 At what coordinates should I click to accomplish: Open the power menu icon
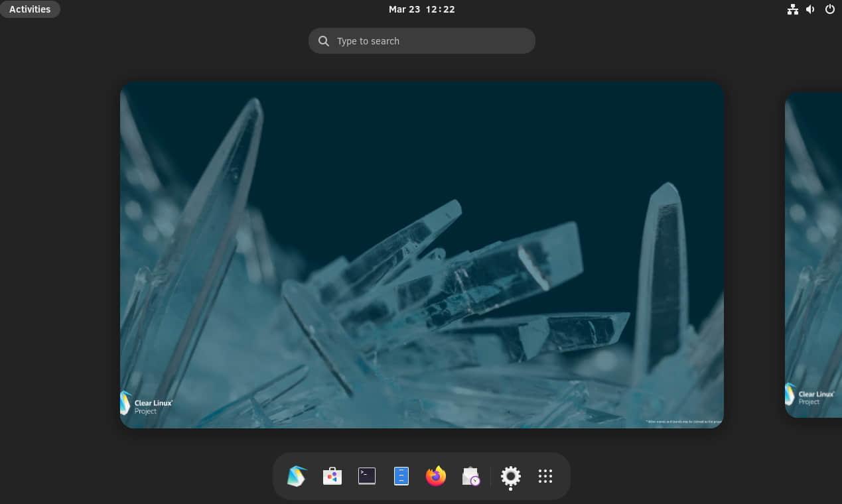pos(829,9)
